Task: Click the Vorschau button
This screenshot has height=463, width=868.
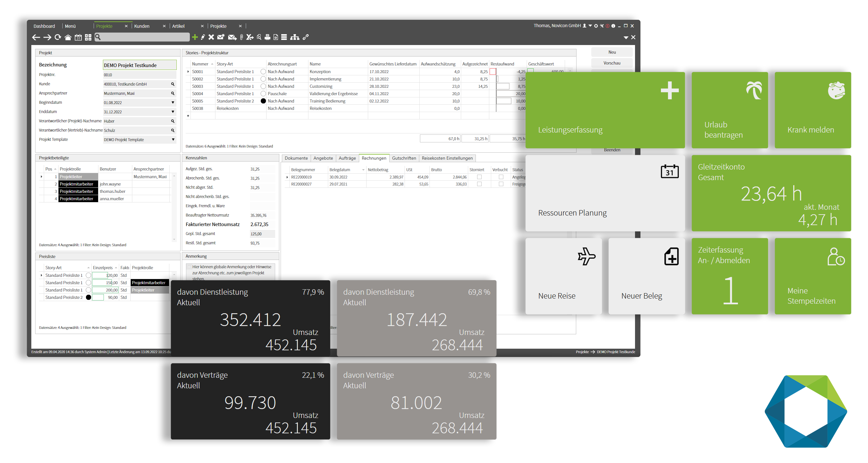Action: tap(612, 63)
